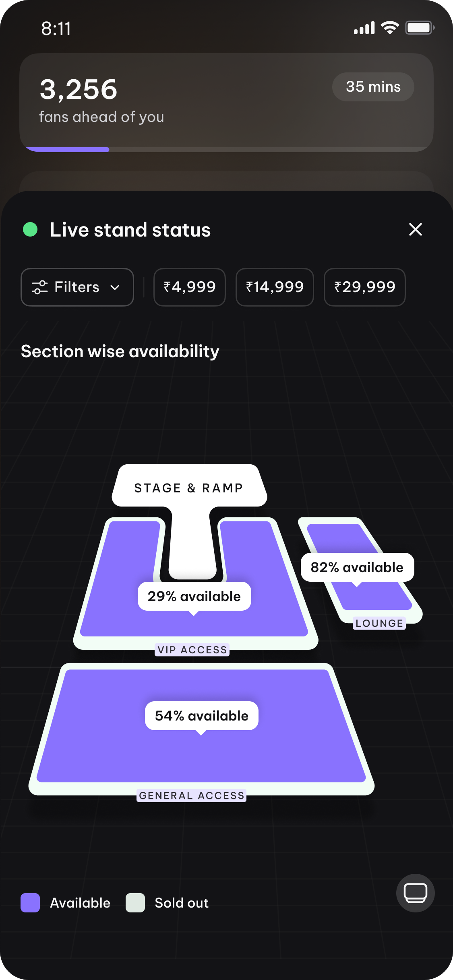Click the purple Available legend swatch
This screenshot has width=453, height=980.
pos(30,903)
